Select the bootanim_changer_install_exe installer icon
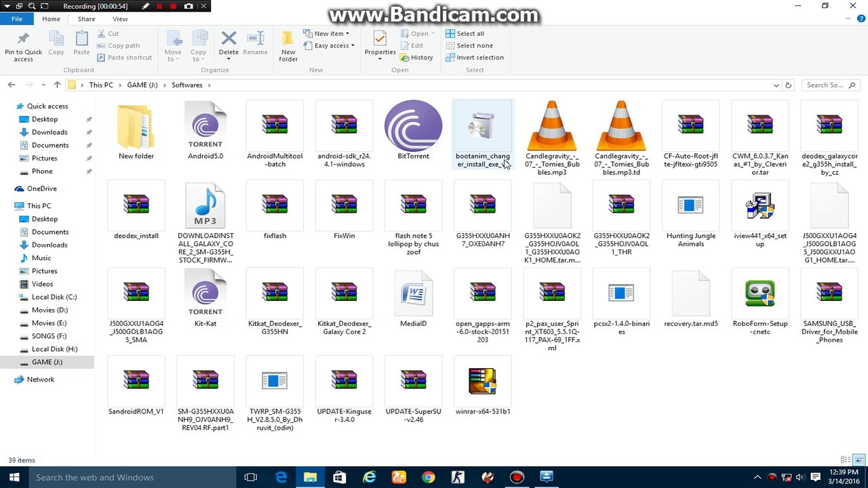Image resolution: width=868 pixels, height=488 pixels. [482, 127]
